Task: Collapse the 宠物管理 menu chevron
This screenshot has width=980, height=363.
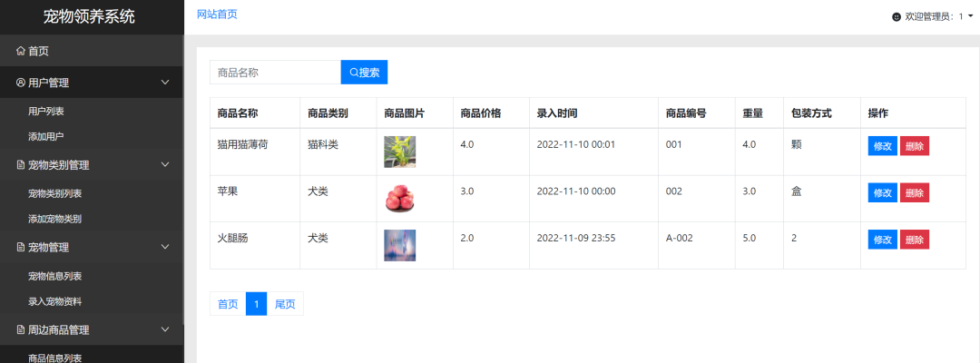Action: [165, 248]
